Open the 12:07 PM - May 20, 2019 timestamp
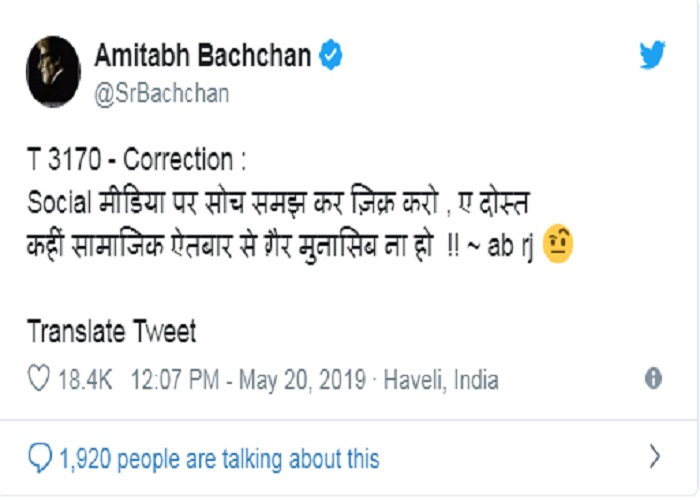This screenshot has width=700, height=500. tap(248, 380)
